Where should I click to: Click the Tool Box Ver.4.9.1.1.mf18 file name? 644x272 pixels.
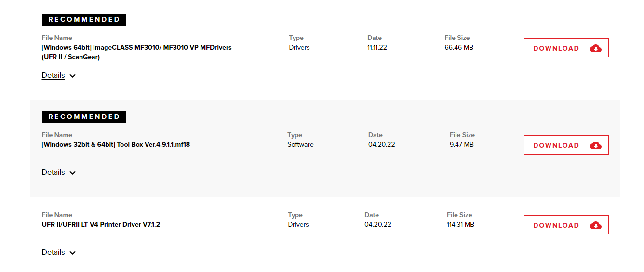pos(116,144)
